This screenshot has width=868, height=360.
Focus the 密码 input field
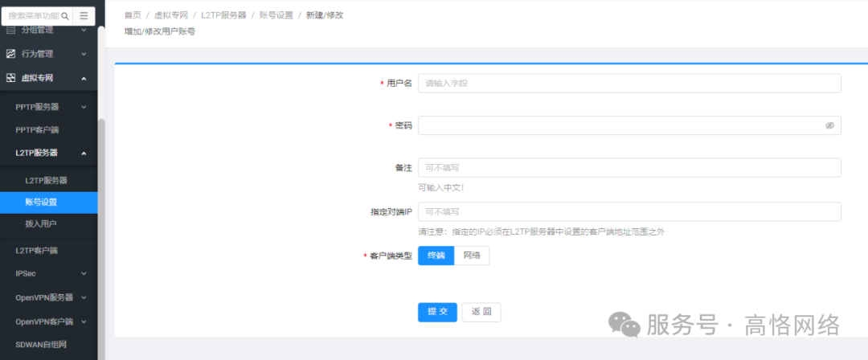pyautogui.click(x=629, y=125)
